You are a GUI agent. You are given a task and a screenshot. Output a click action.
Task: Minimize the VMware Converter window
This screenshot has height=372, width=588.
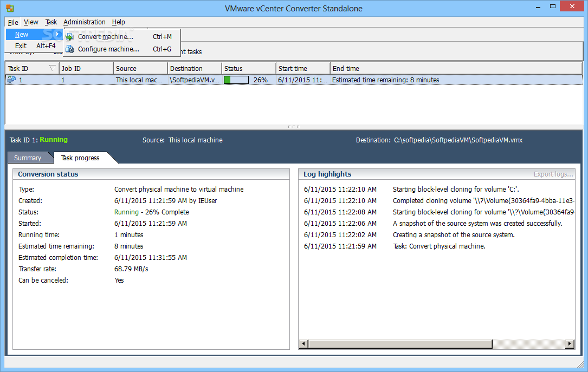pyautogui.click(x=538, y=6)
